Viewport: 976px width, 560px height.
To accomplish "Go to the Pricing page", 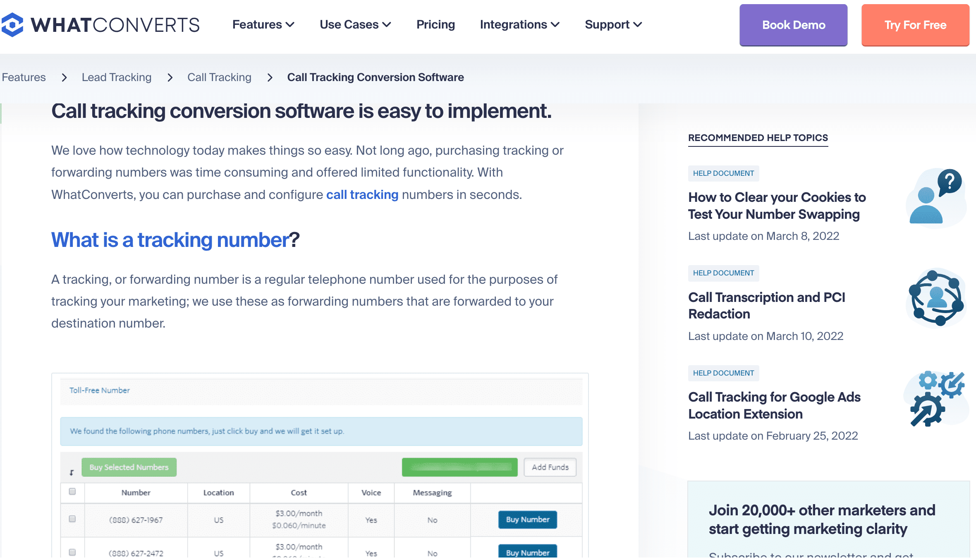I will [x=435, y=24].
